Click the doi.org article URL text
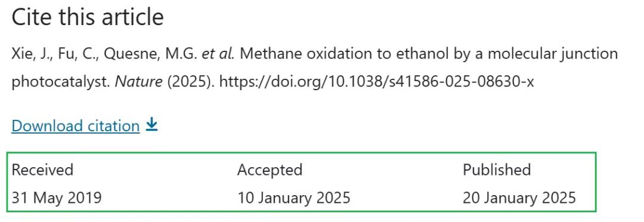This screenshot has height=222, width=644. tap(377, 81)
